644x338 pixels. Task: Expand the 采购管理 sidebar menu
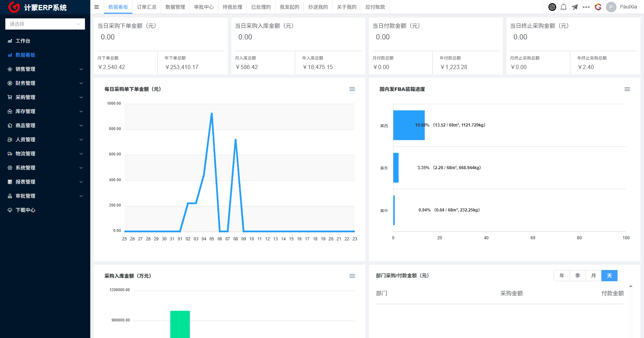(45, 97)
